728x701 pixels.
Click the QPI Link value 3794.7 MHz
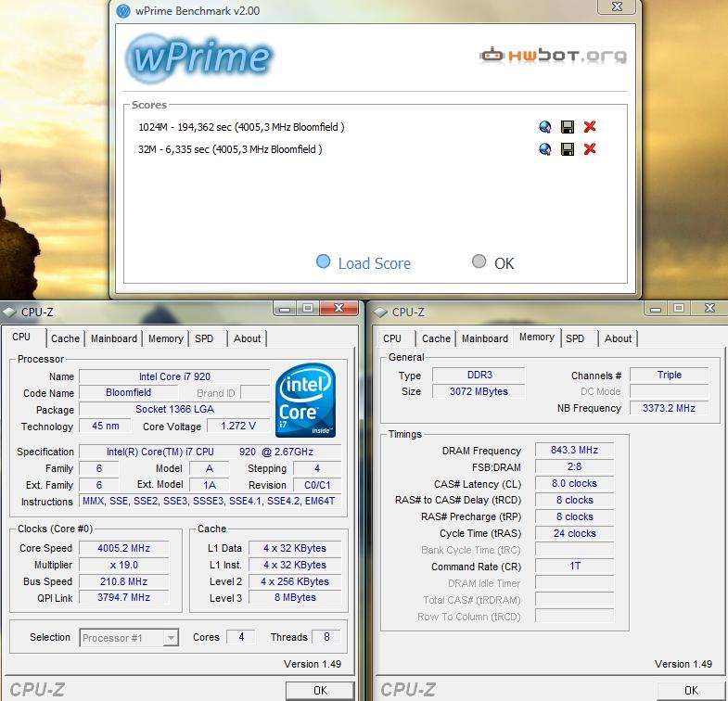pyautogui.click(x=124, y=597)
